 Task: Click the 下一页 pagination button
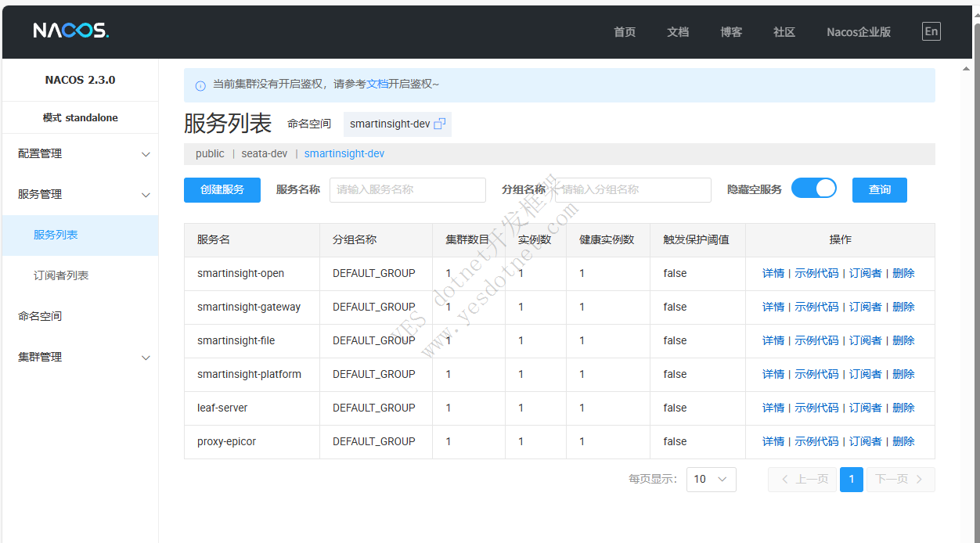click(x=900, y=480)
